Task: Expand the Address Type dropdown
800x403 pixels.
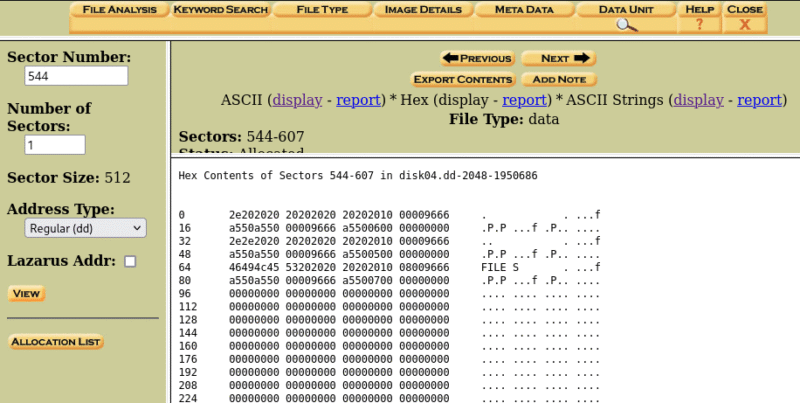Action: pos(85,228)
